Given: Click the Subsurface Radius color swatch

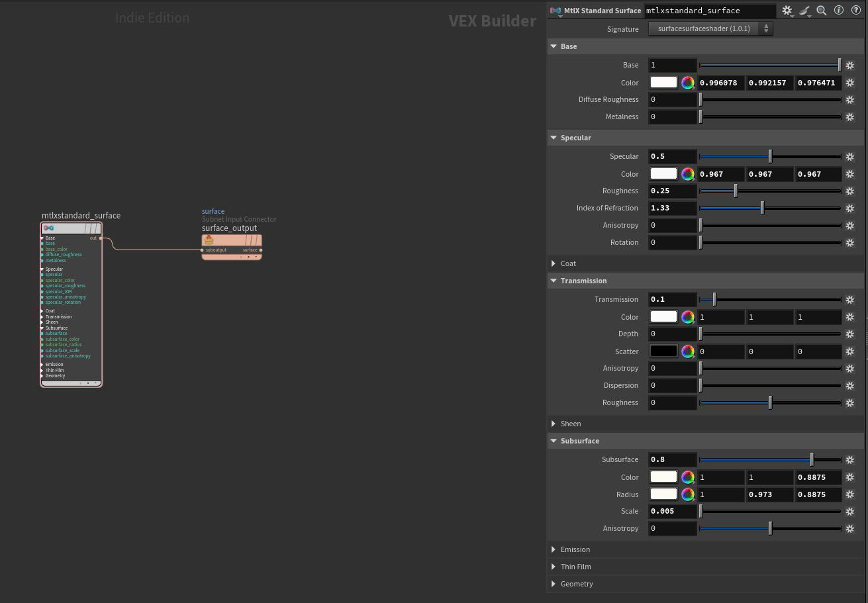Looking at the screenshot, I should pos(663,494).
